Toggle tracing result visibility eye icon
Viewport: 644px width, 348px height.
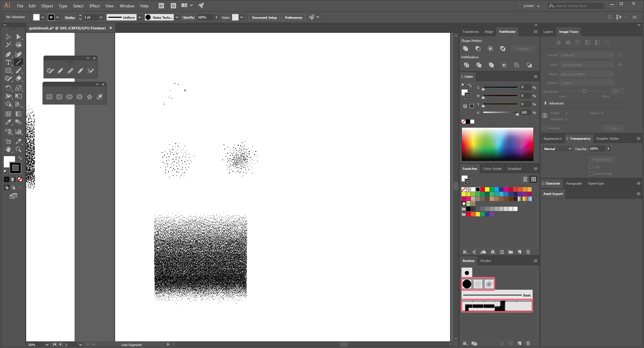(x=620, y=65)
